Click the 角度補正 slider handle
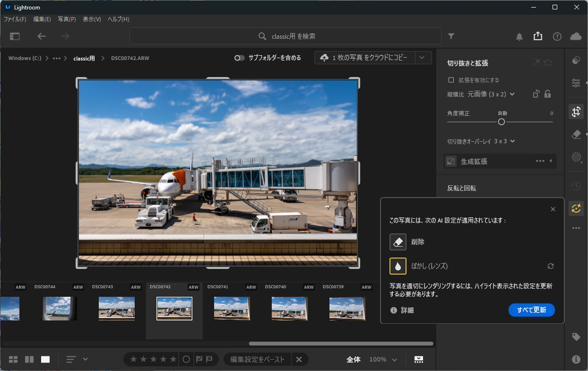Viewport: 588px width, 371px height. coord(502,122)
